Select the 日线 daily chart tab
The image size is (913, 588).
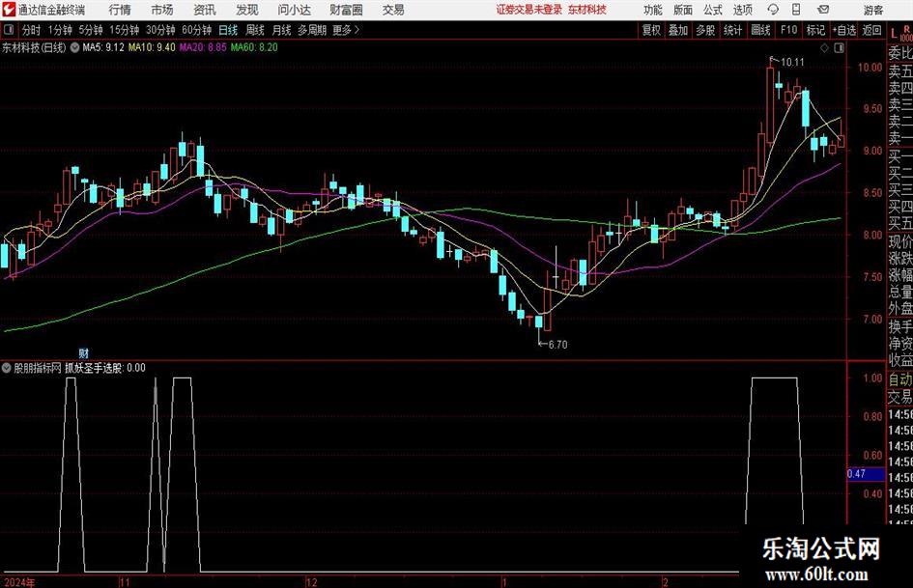click(x=228, y=30)
